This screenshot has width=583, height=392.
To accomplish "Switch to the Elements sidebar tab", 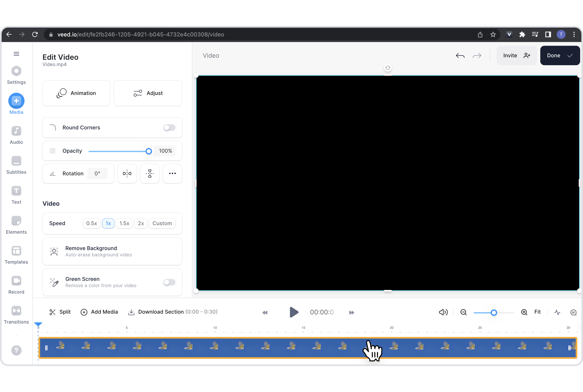I will click(16, 225).
